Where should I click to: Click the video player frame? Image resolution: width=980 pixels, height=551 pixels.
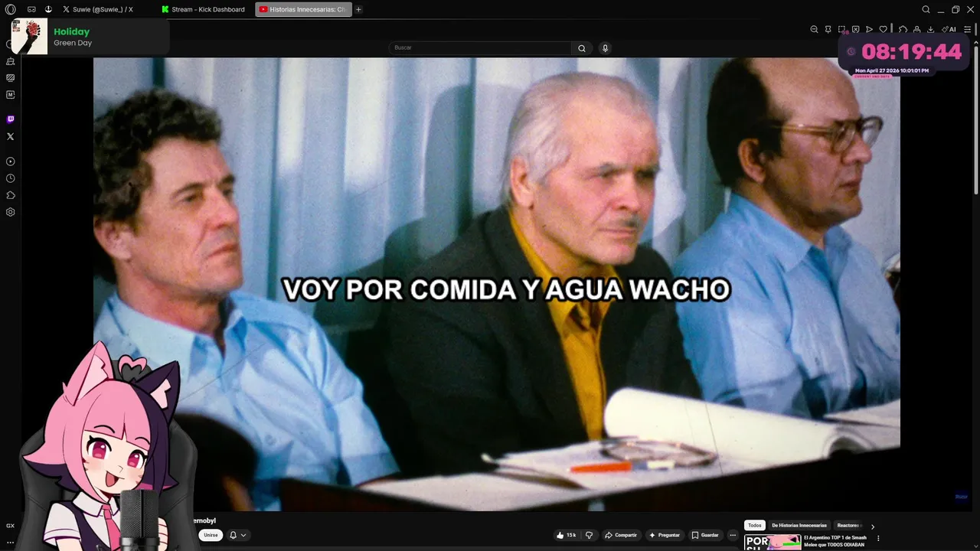pyautogui.click(x=496, y=284)
